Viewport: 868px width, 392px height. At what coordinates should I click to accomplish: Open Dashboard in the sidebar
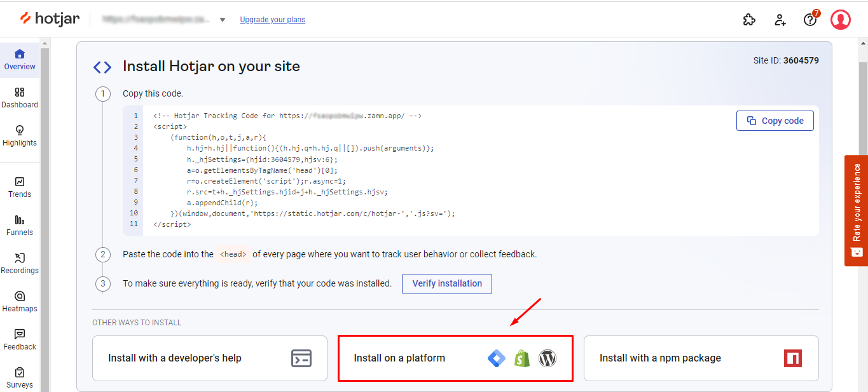click(20, 98)
